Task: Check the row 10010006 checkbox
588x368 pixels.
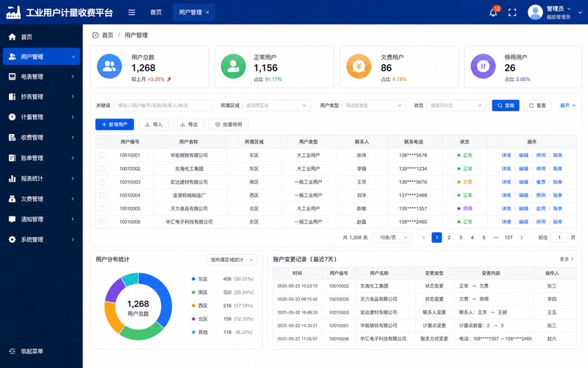Action: pyautogui.click(x=101, y=222)
